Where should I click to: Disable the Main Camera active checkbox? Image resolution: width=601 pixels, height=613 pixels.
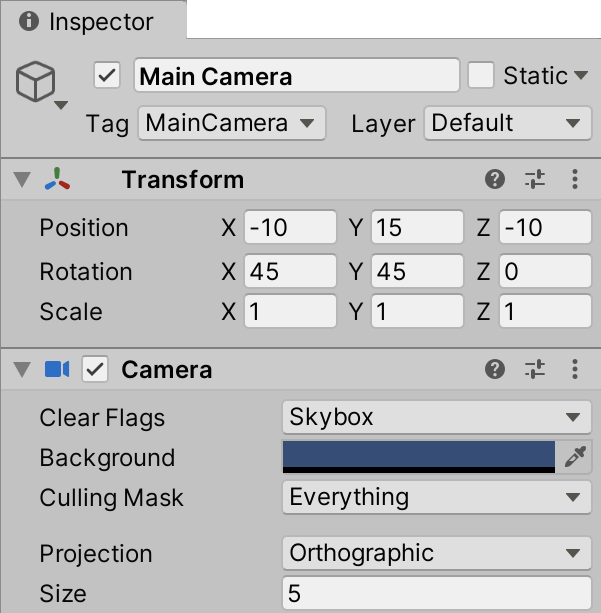(107, 76)
